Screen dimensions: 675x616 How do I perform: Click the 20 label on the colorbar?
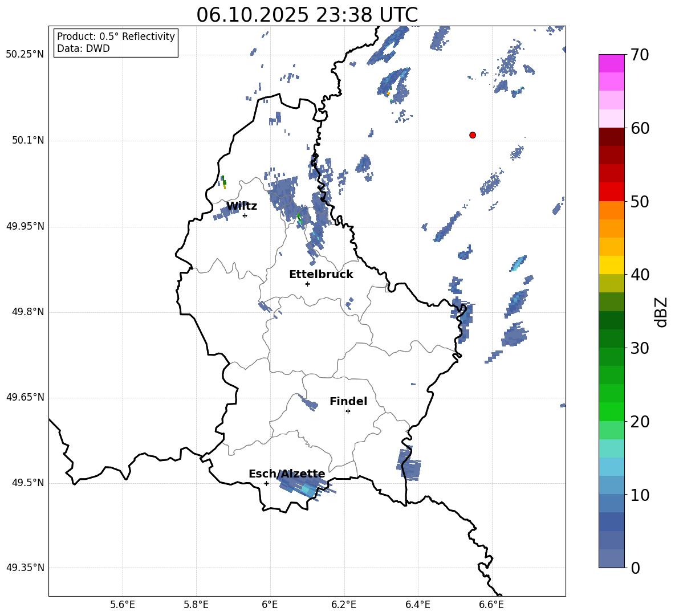point(640,422)
